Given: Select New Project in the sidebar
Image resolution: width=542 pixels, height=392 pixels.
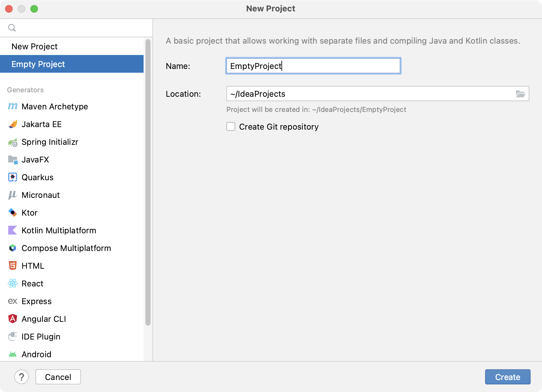Looking at the screenshot, I should click(x=72, y=46).
